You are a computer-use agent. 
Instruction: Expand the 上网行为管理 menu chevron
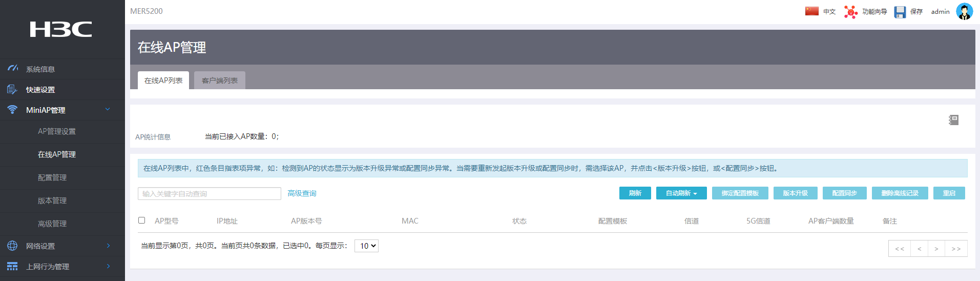coord(108,266)
